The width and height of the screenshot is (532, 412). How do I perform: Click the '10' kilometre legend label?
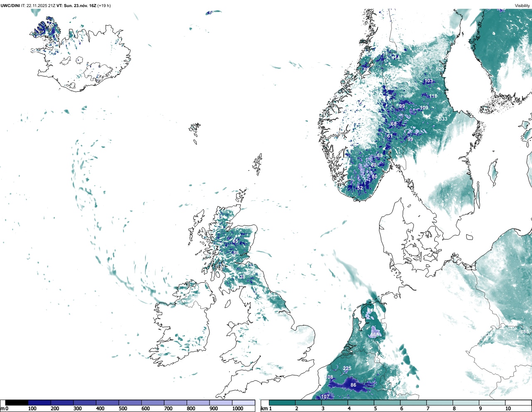508,409
